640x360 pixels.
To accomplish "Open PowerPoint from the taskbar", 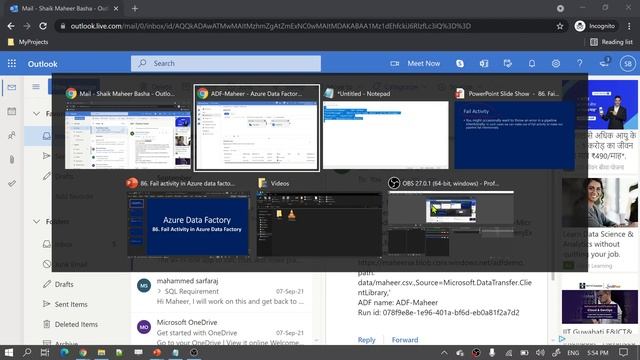I will 157,352.
